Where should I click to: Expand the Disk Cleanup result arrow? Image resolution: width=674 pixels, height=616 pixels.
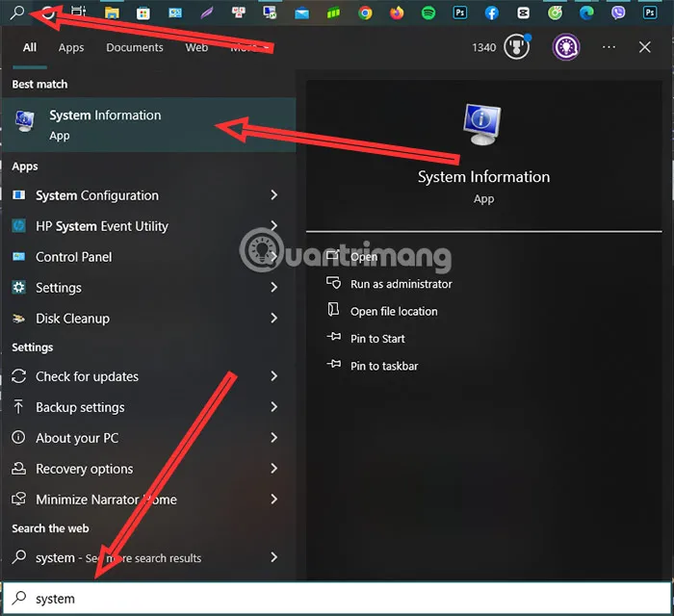click(274, 319)
